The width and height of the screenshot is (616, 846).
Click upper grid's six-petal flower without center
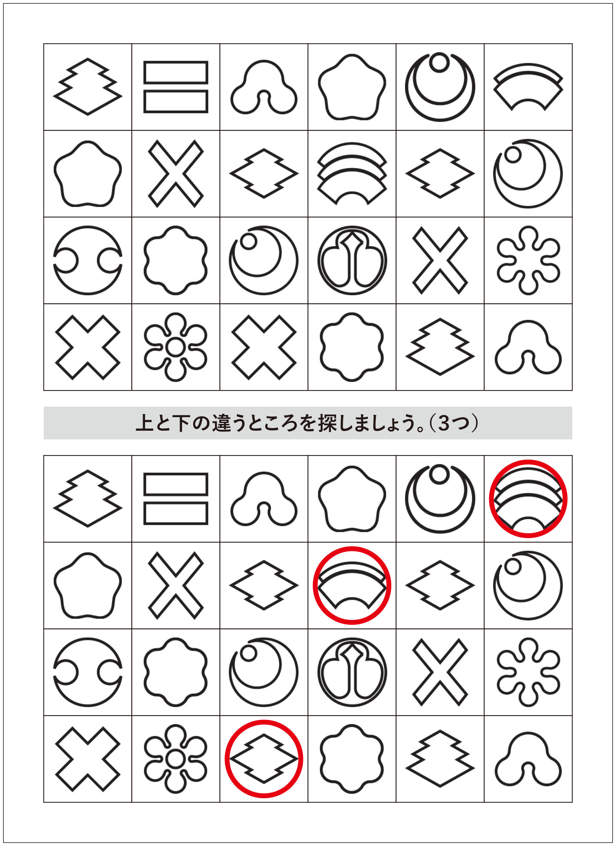click(528, 260)
